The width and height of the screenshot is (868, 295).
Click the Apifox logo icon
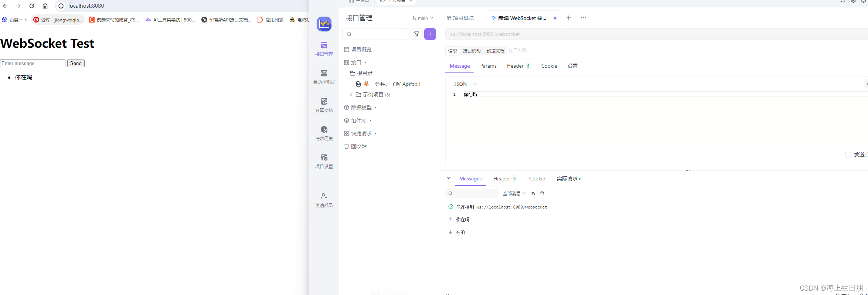click(x=324, y=24)
